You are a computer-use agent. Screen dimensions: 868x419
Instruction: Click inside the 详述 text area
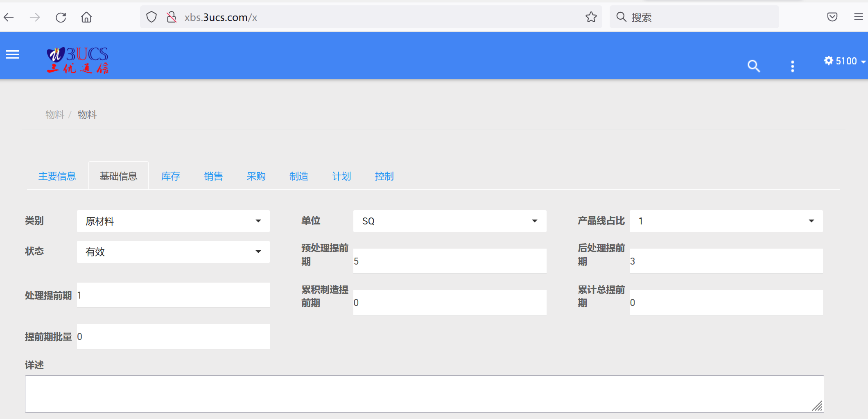[x=422, y=393]
